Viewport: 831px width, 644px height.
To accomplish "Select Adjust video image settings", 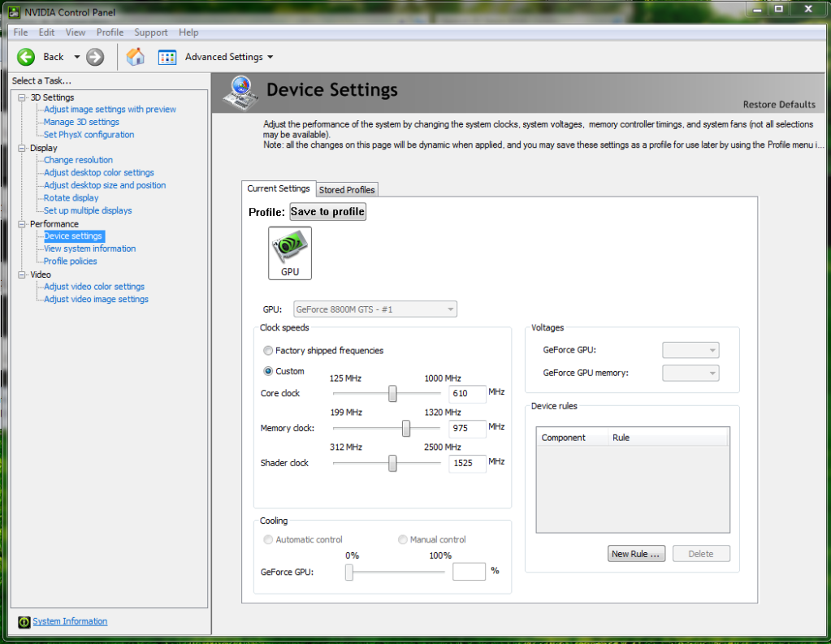I will tap(96, 300).
